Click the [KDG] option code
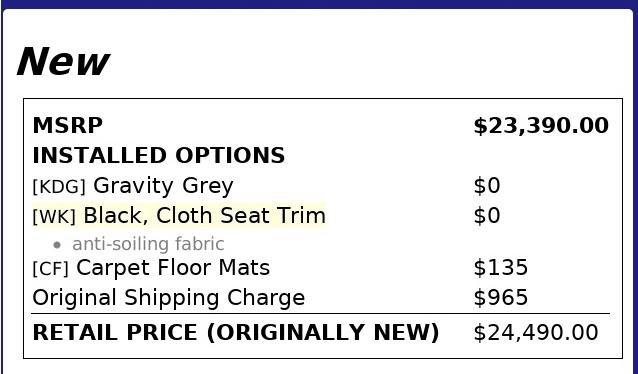 (59, 187)
